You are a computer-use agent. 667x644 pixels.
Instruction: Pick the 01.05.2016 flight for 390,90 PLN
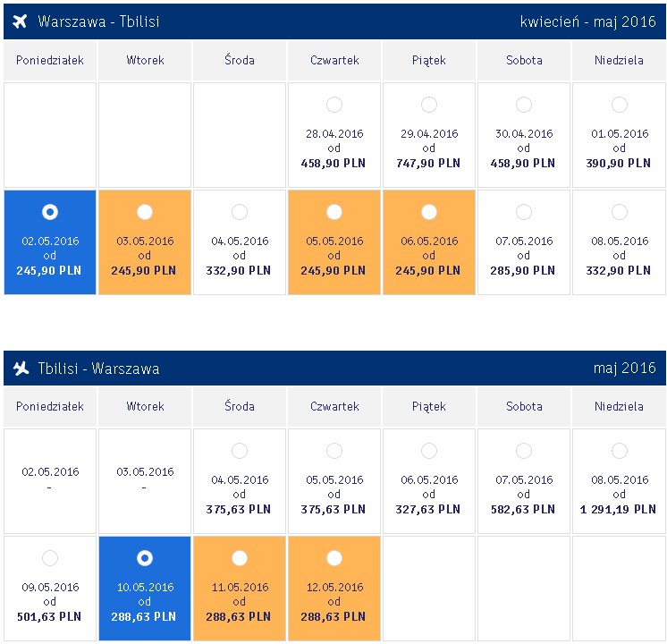pyautogui.click(x=619, y=105)
